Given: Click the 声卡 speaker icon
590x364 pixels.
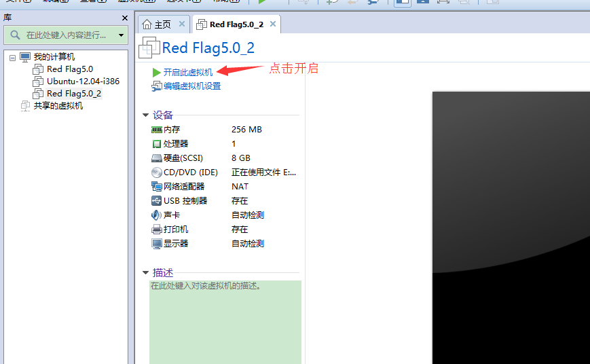Looking at the screenshot, I should pos(156,215).
